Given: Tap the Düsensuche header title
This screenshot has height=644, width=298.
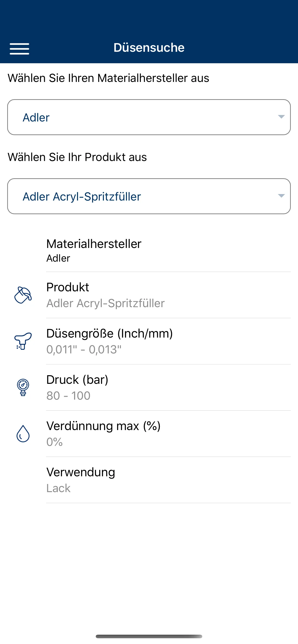Looking at the screenshot, I should pyautogui.click(x=149, y=47).
